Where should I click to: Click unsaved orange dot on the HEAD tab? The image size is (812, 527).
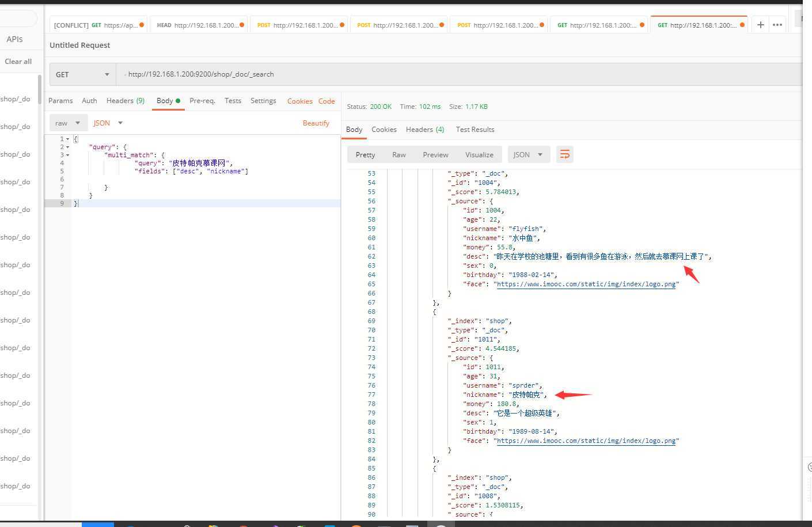pos(242,25)
